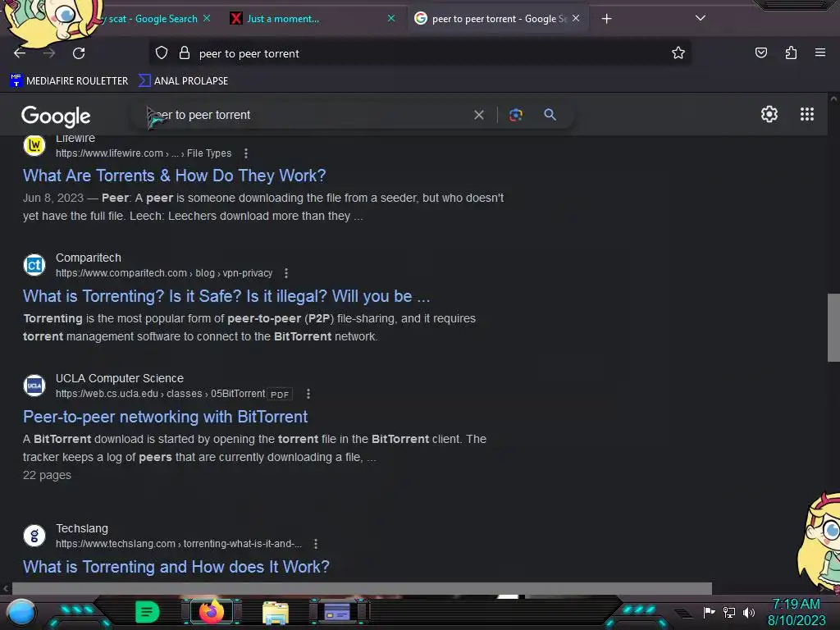This screenshot has height=630, width=840.
Task: Open the Google apps grid
Action: tap(807, 114)
